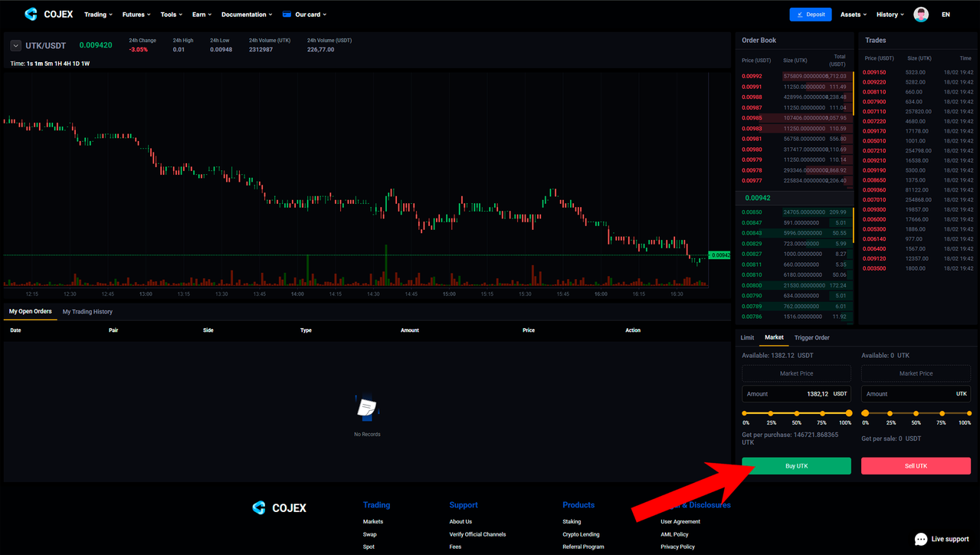Open the Documentation dropdown menu
This screenshot has width=980, height=555.
click(x=247, y=15)
